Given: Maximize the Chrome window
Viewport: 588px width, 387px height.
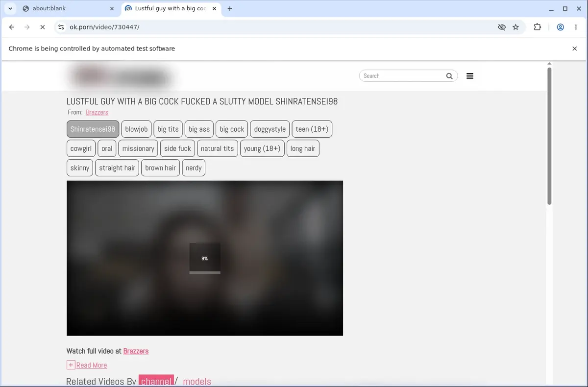Looking at the screenshot, I should tap(565, 8).
